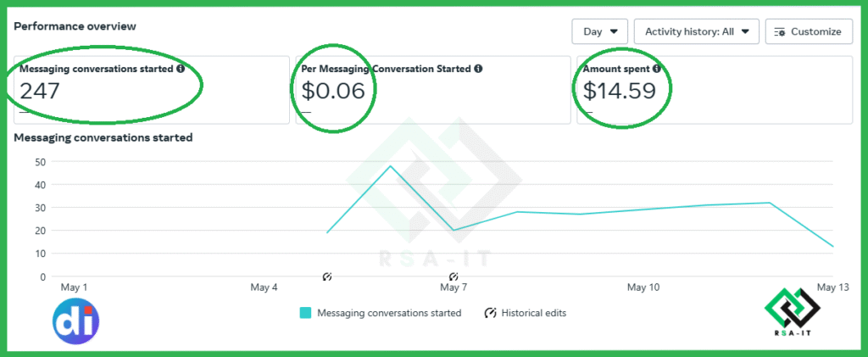Select the 247 conversations started metric card
868x357 pixels.
152,90
